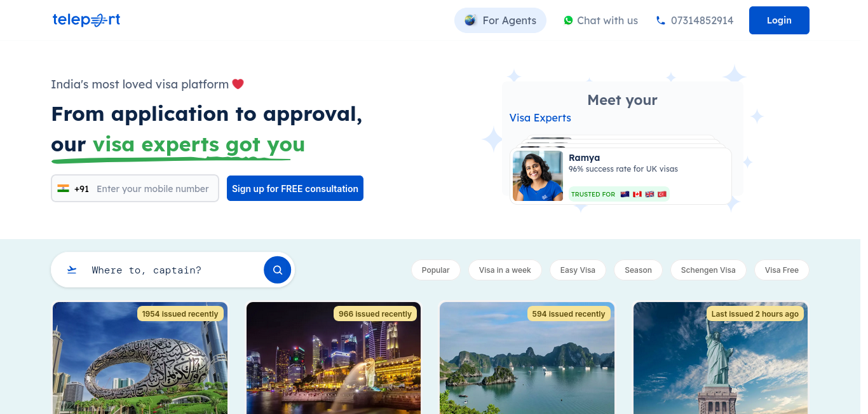This screenshot has width=868, height=414.
Task: Click the red heart emoji icon
Action: 238,84
